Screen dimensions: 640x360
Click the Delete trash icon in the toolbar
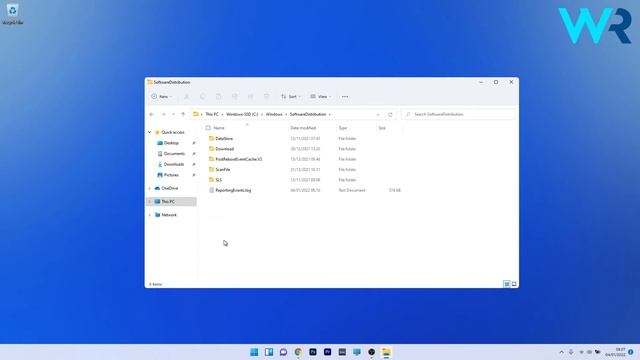click(267, 97)
